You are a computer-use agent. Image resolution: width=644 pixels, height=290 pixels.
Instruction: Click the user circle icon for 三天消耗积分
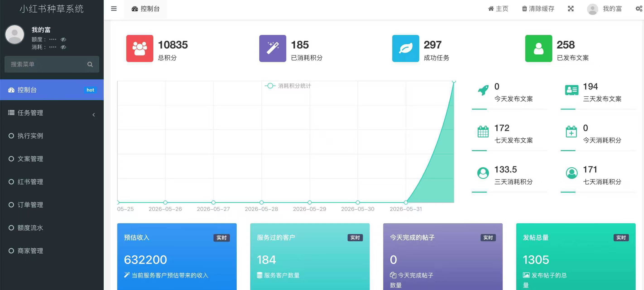pyautogui.click(x=483, y=173)
